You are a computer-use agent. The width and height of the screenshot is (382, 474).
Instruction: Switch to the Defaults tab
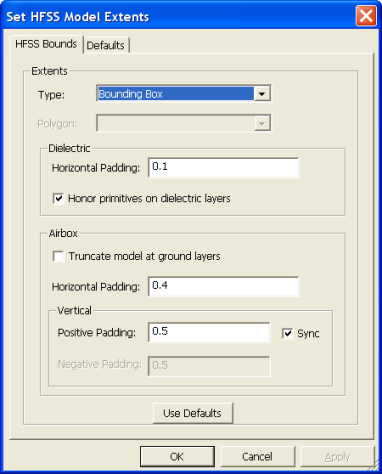coord(106,45)
